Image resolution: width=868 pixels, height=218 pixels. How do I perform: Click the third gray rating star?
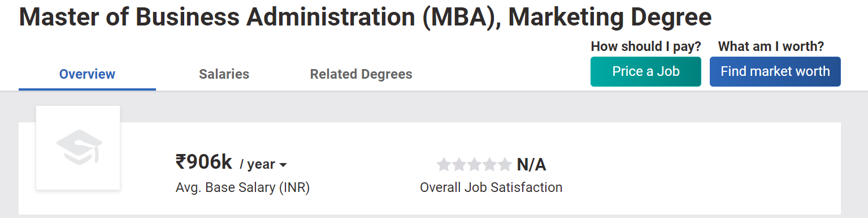(475, 165)
